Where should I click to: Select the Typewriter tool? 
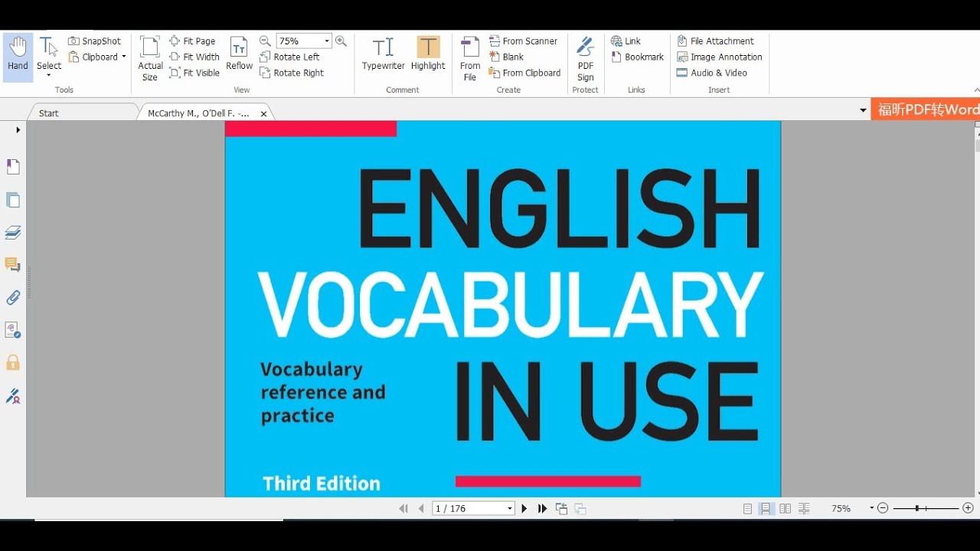point(383,54)
